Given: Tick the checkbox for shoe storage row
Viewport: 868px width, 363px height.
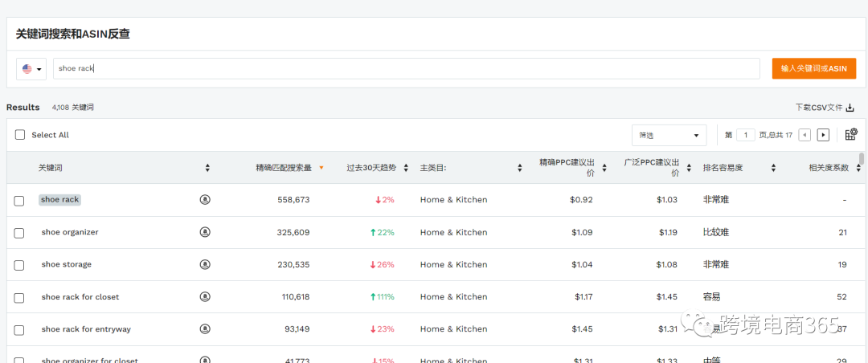Looking at the screenshot, I should click(18, 265).
